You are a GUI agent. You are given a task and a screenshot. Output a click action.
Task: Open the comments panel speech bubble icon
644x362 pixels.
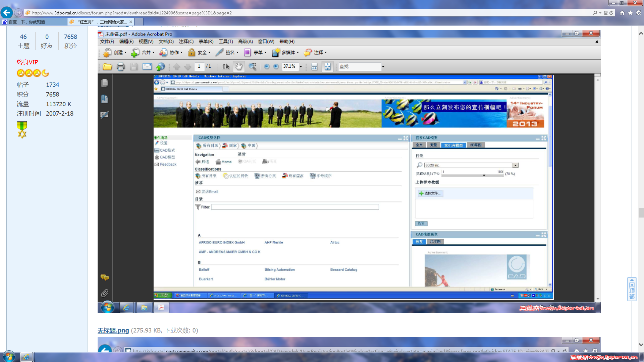105,277
